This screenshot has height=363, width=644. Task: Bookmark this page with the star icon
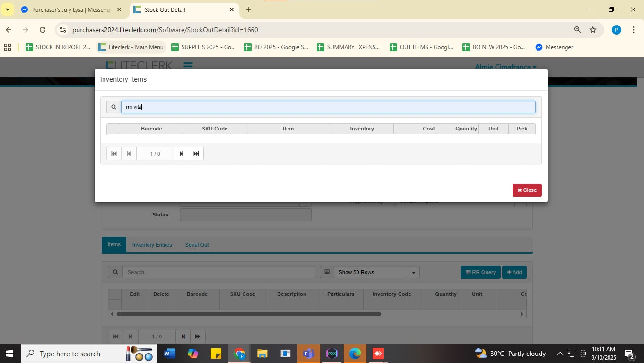pos(593,30)
